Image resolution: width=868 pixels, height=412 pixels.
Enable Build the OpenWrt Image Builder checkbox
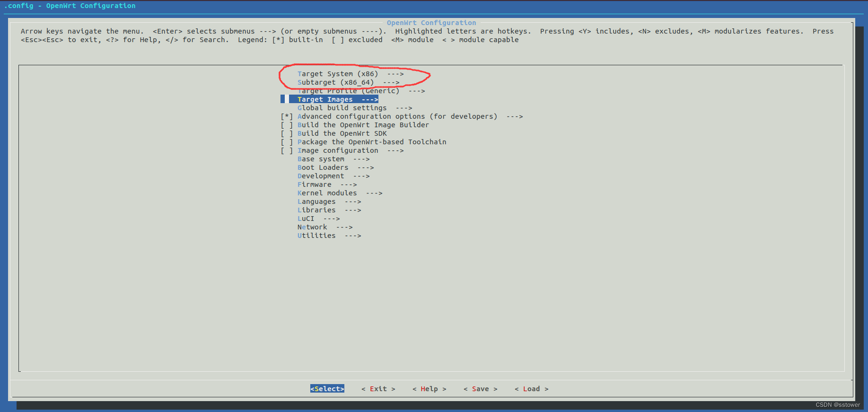[287, 125]
